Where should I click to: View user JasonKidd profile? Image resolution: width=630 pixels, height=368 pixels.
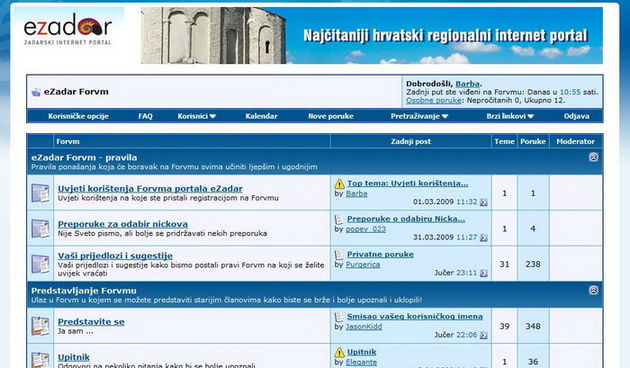coord(364,327)
